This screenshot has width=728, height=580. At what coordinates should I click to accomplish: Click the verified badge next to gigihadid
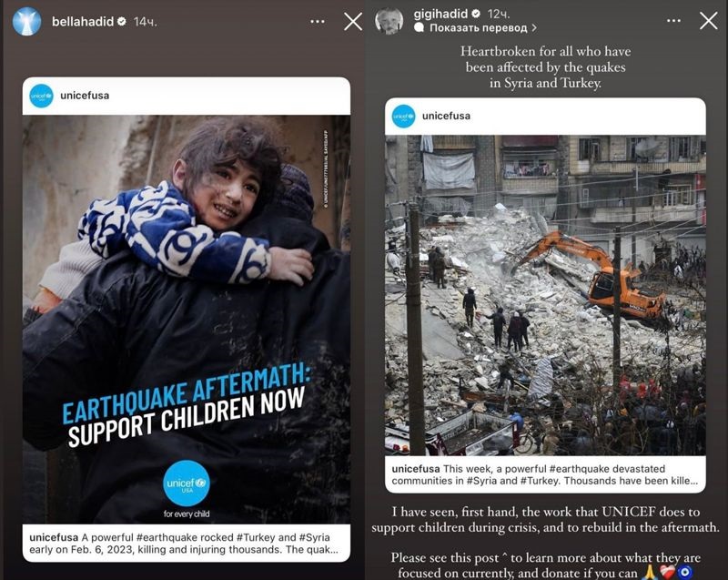point(476,14)
